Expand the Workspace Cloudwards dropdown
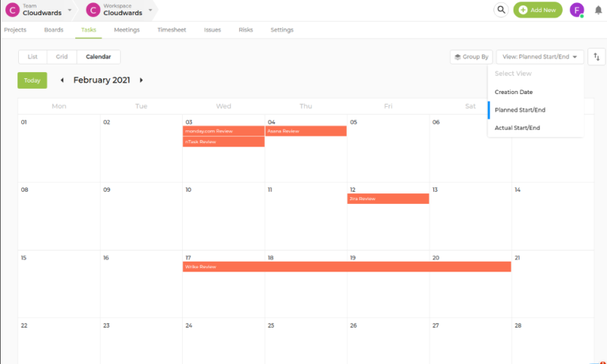The width and height of the screenshot is (607, 364). tap(150, 10)
